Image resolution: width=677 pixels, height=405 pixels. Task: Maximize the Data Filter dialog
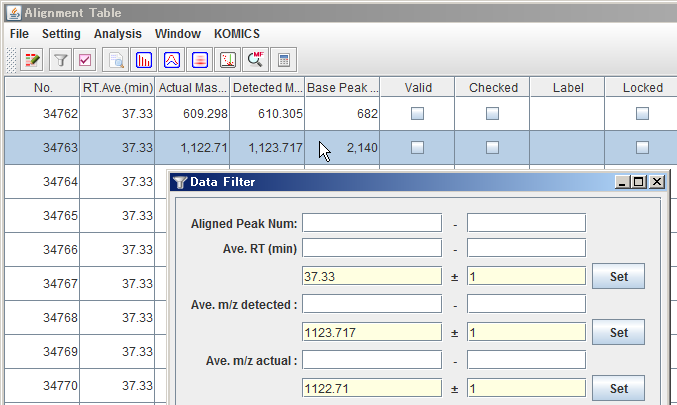(639, 182)
